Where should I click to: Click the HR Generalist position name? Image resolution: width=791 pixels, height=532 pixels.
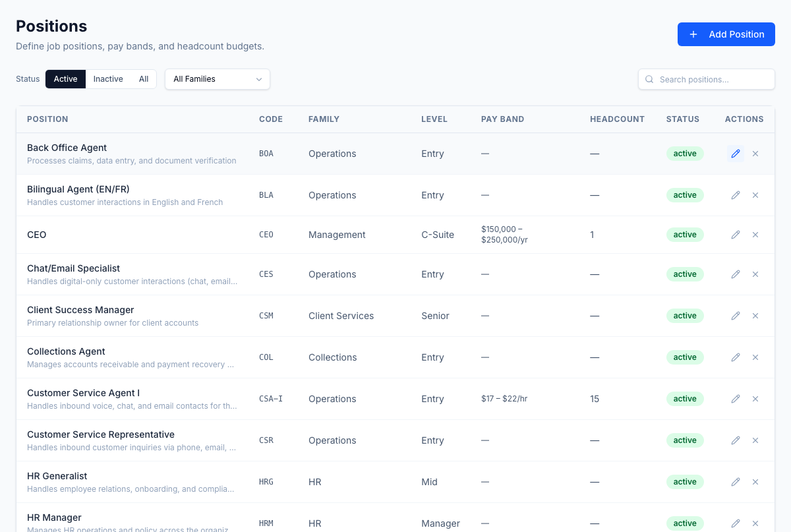[x=57, y=476]
